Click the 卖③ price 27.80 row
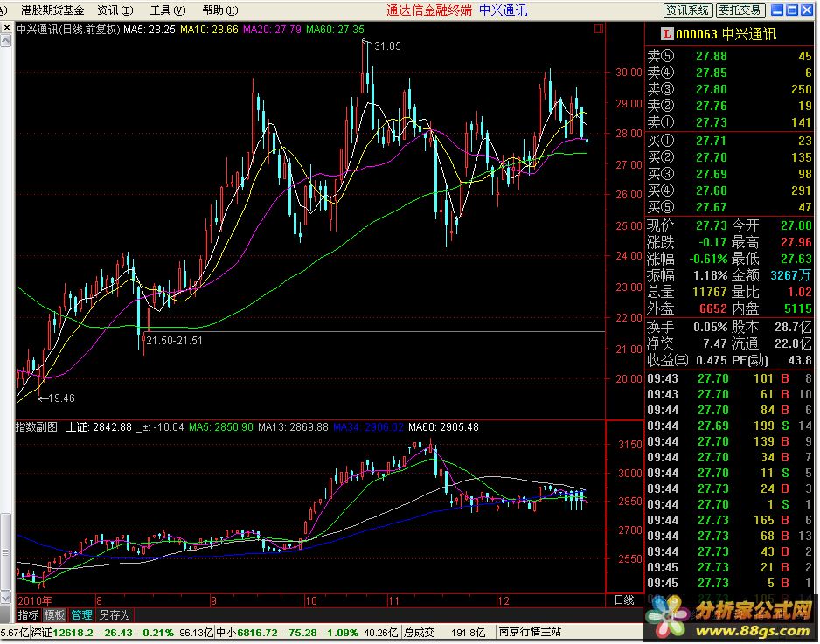Image resolution: width=820 pixels, height=644 pixels. pyautogui.click(x=729, y=89)
